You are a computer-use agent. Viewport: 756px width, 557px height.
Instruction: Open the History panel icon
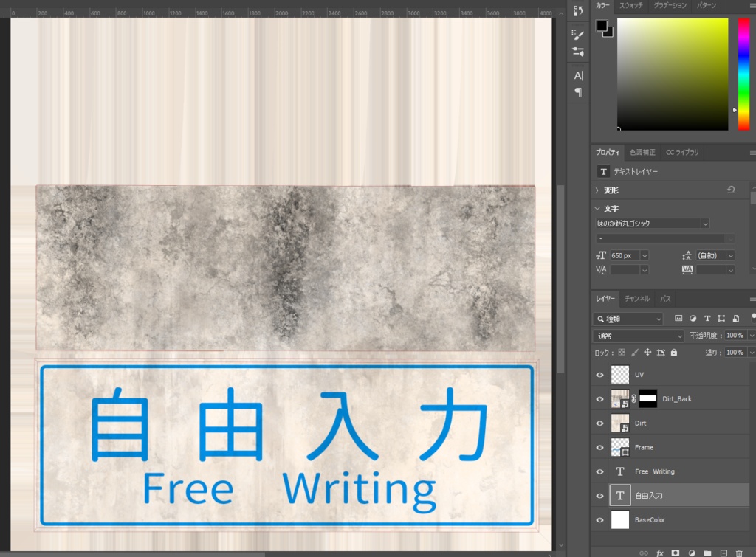(578, 10)
